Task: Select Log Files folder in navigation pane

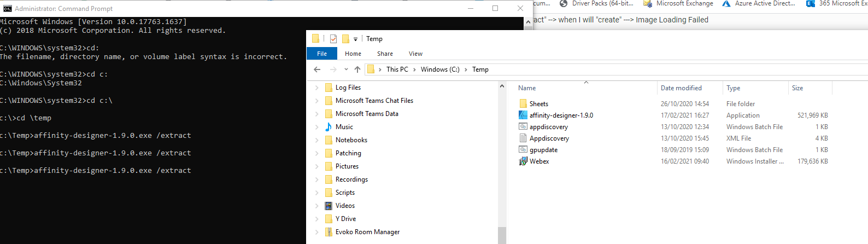Action: [x=348, y=88]
